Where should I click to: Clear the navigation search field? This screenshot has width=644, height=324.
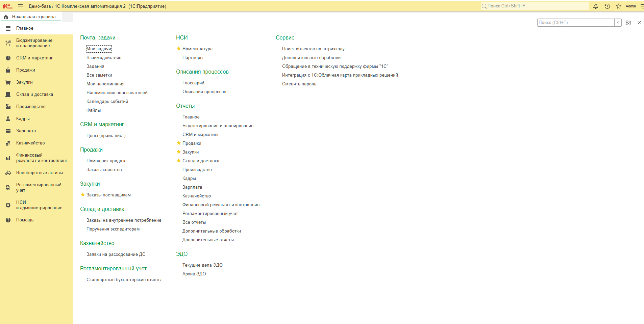[618, 23]
